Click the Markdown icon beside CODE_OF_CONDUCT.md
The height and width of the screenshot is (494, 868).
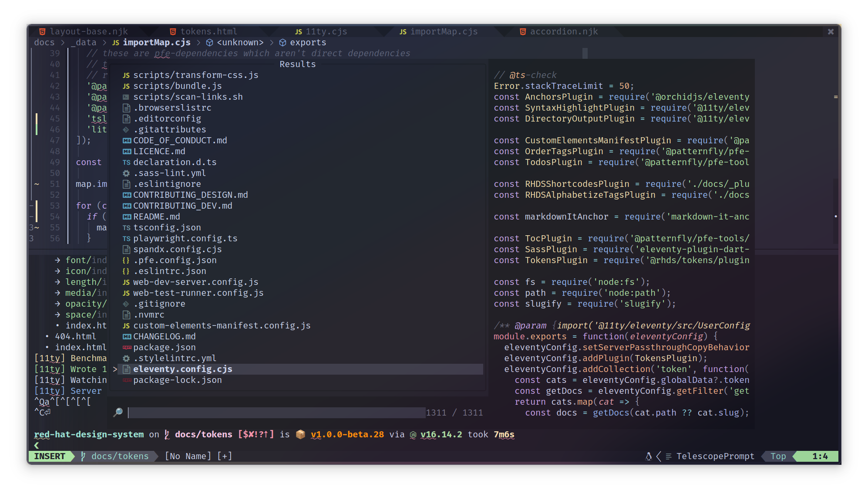tap(126, 140)
